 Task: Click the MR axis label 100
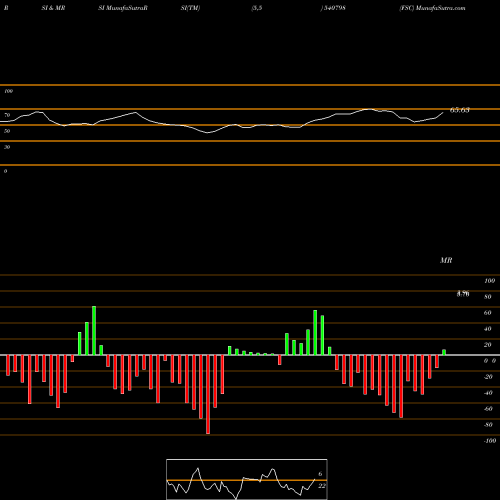click(489, 281)
